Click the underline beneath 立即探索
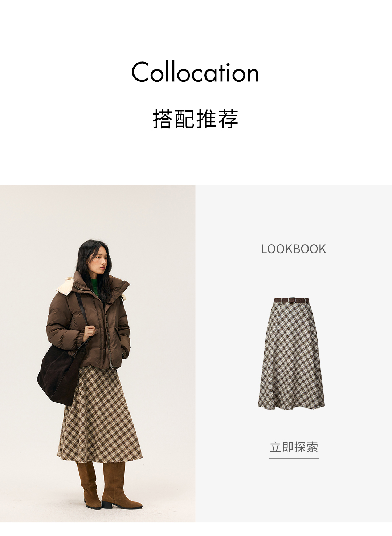392x536 pixels. pyautogui.click(x=294, y=458)
